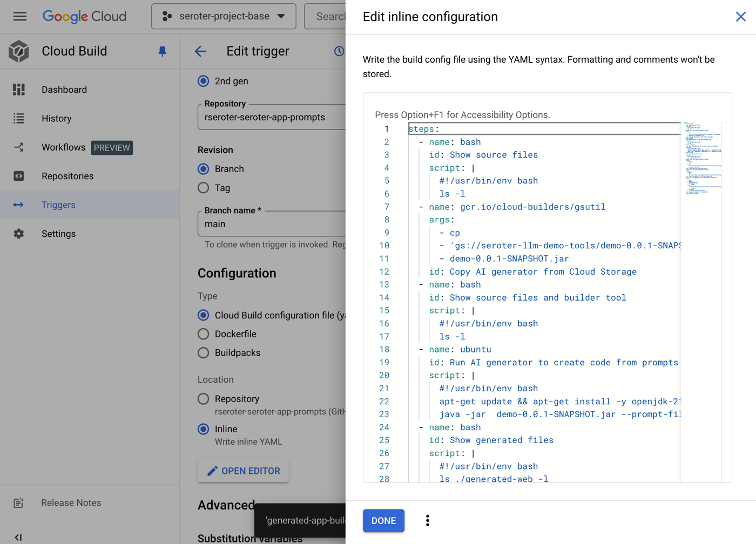
Task: Open the Repositories section
Action: (67, 176)
